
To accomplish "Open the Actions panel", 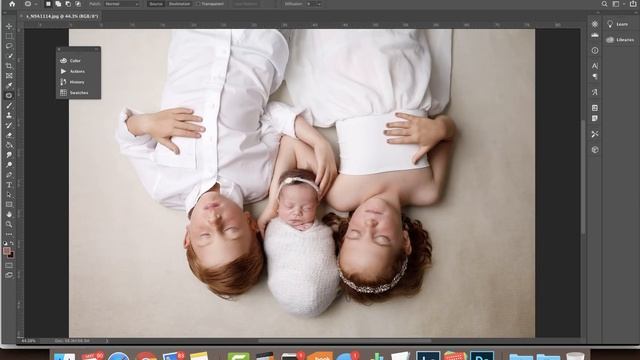I will (x=78, y=71).
